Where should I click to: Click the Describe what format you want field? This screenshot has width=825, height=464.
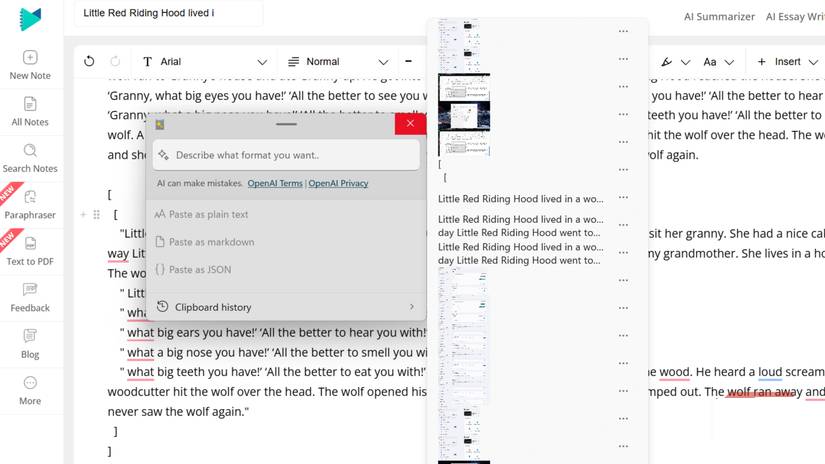[286, 155]
